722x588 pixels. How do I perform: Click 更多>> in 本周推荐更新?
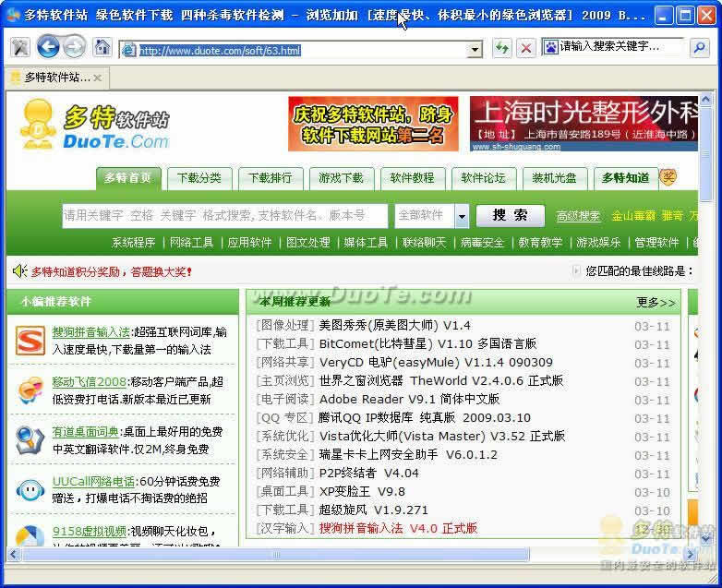656,303
